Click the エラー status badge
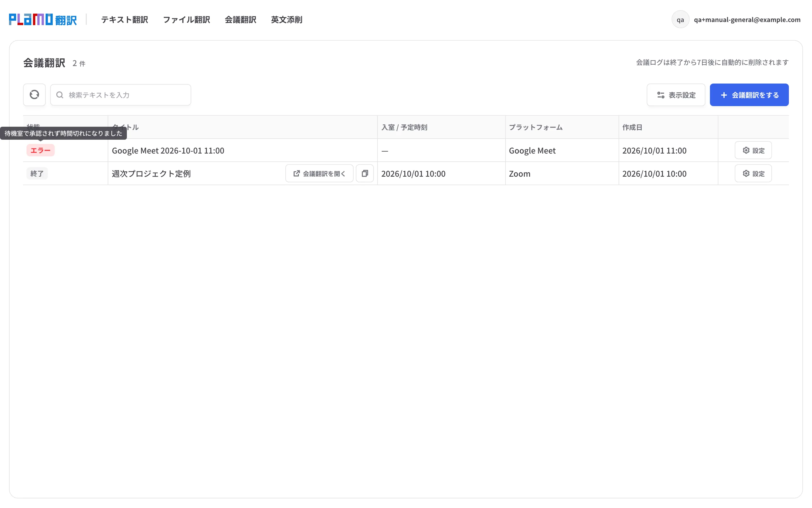 click(40, 150)
